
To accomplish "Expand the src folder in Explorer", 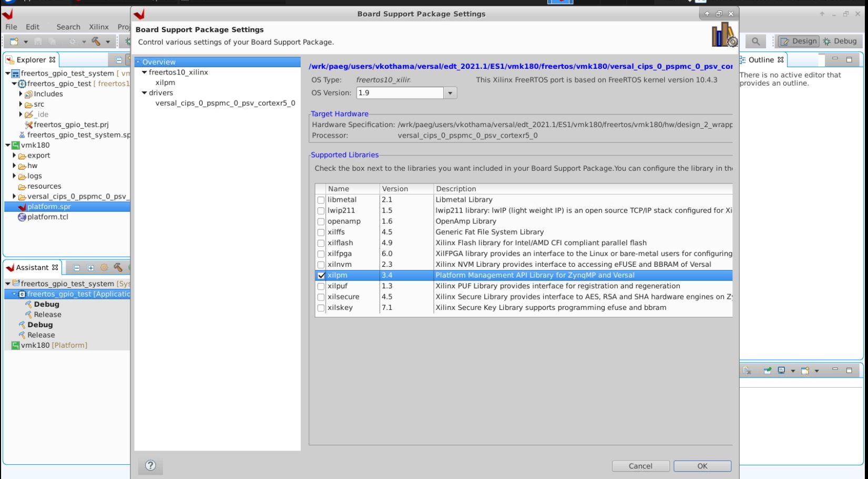I will [21, 104].
